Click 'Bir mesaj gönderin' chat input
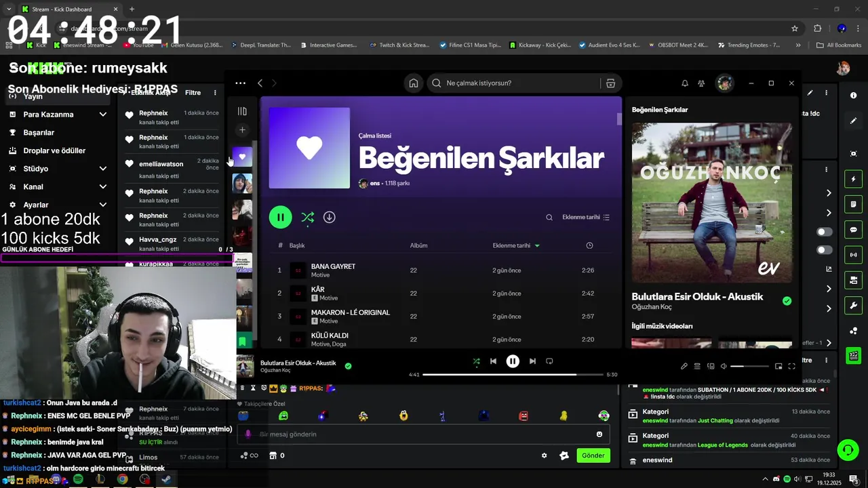 pos(424,434)
